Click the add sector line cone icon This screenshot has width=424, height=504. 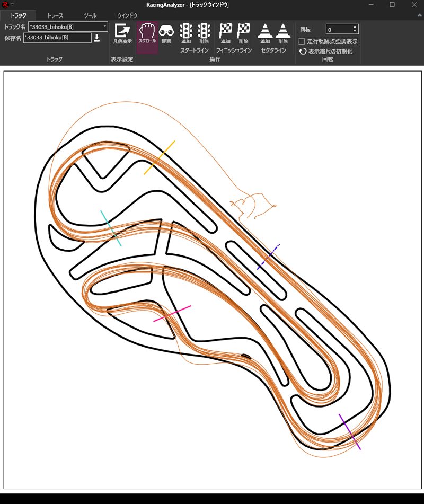click(x=265, y=33)
